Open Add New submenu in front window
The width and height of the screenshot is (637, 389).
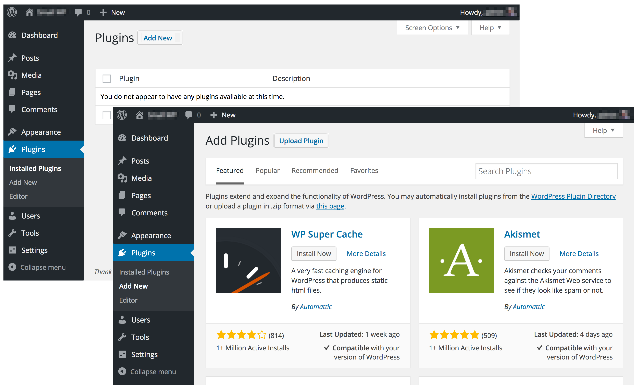coord(133,286)
